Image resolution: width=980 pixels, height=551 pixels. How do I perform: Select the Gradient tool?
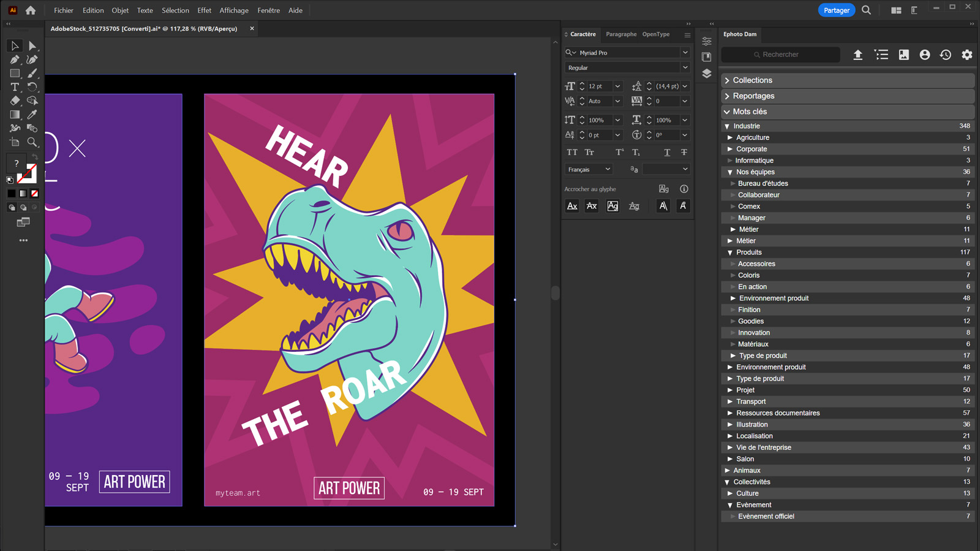(x=15, y=115)
